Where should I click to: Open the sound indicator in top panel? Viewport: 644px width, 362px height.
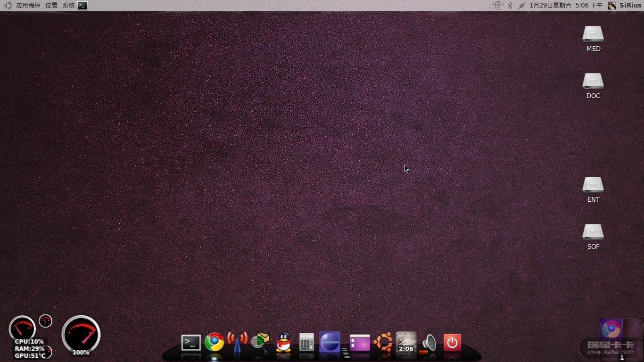(498, 6)
